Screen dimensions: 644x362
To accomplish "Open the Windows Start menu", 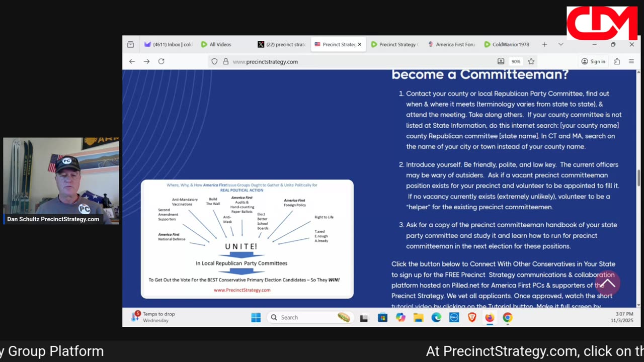I will pos(256,317).
